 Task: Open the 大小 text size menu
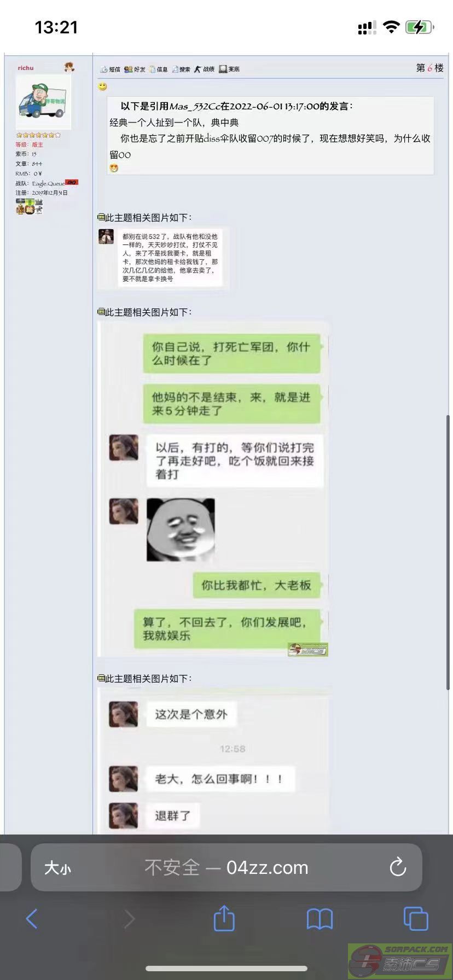(57, 868)
